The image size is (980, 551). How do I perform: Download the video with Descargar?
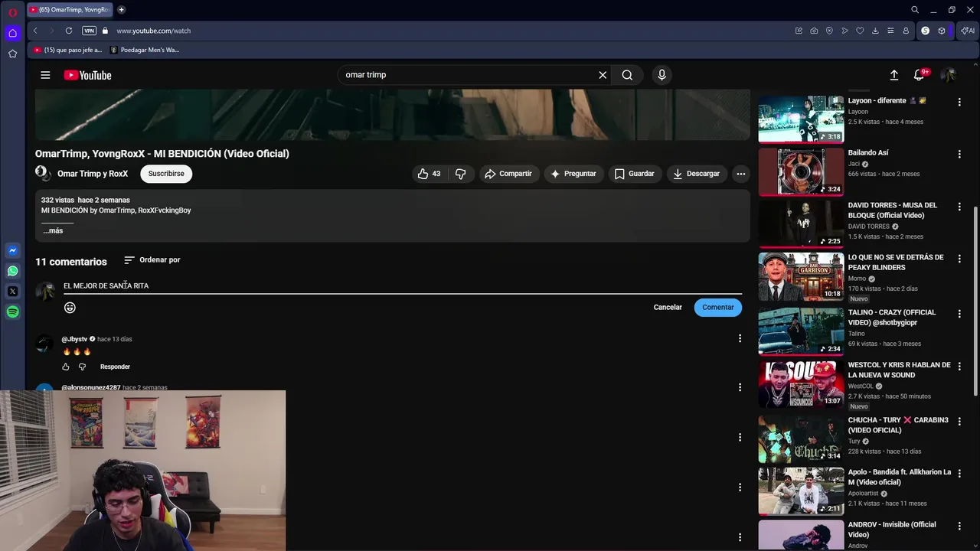click(x=696, y=174)
